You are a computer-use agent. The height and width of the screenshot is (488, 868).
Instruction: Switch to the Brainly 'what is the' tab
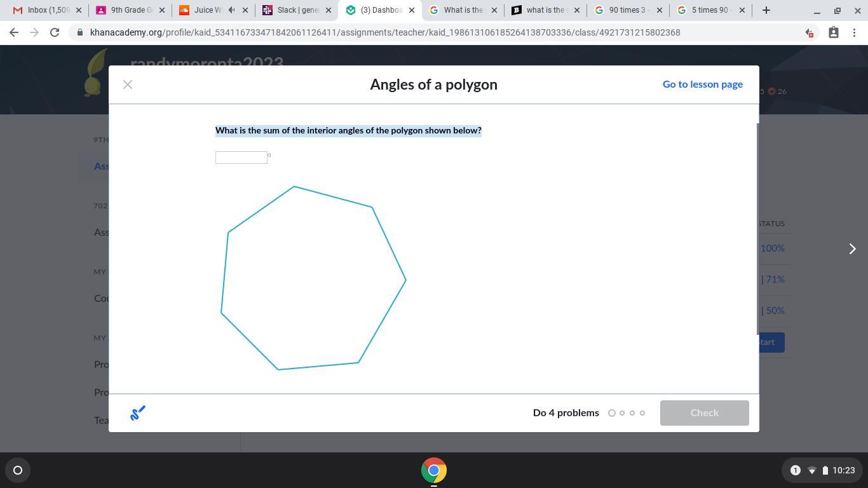545,10
